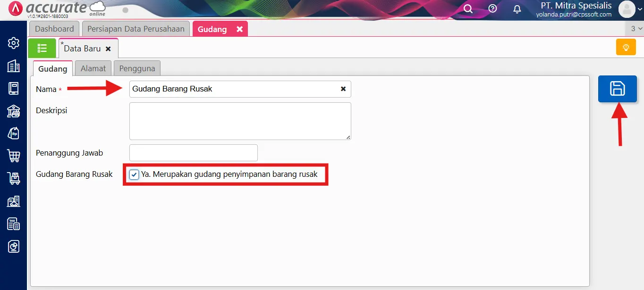Open the Pengguna sub-tab
This screenshot has width=644, height=290.
(137, 68)
